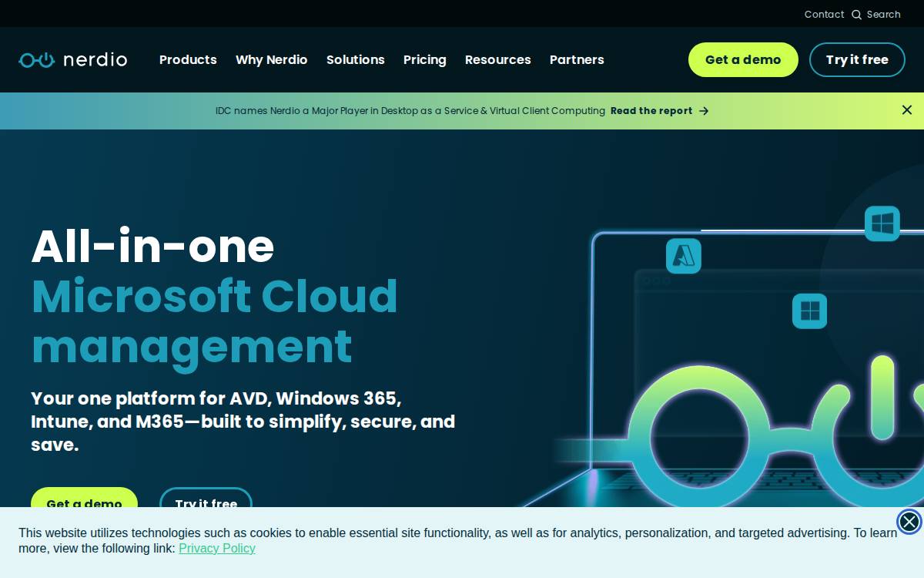Click the hero Get a demo button
The height and width of the screenshot is (578, 924).
click(x=84, y=498)
